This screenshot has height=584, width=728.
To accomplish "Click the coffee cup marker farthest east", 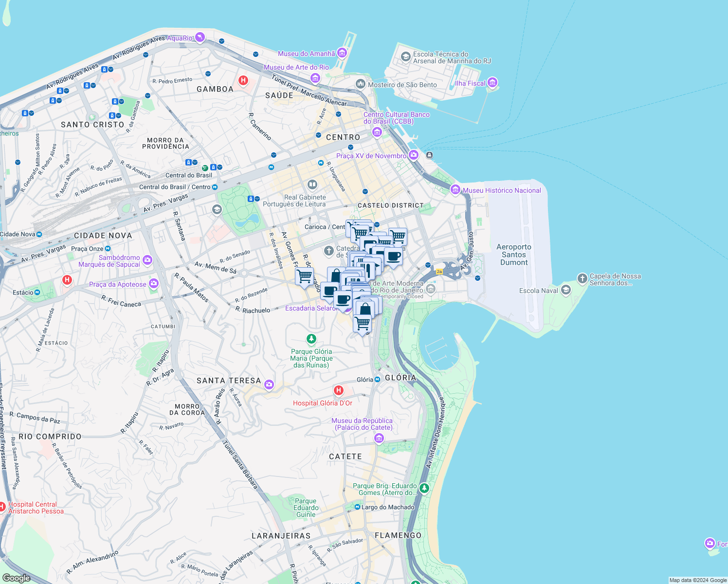I will click(393, 257).
